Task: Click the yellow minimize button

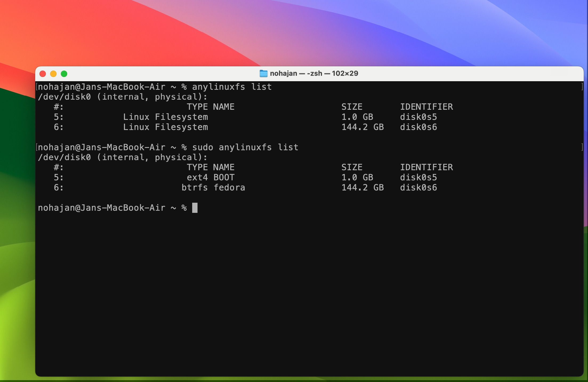Action: coord(54,74)
